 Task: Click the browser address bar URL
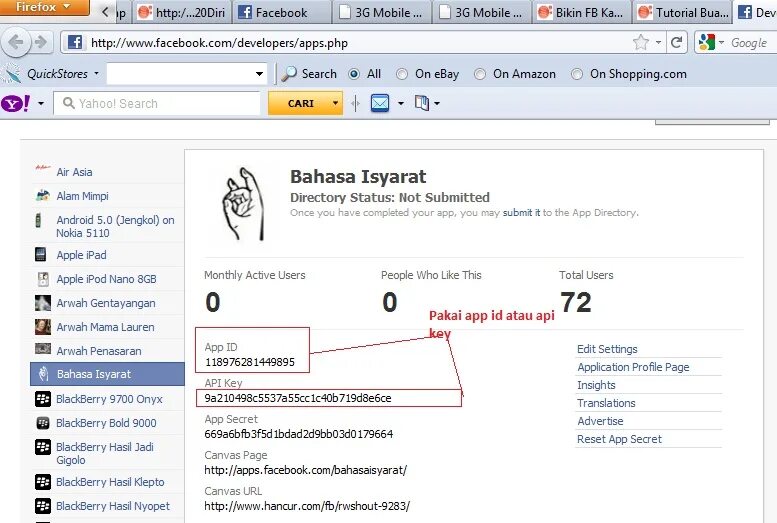[219, 43]
